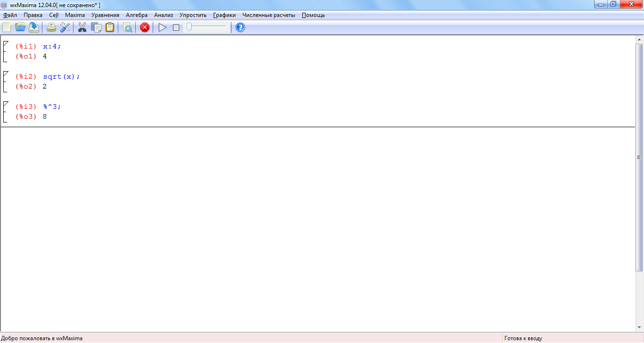Save the document with the toolbar icon
This screenshot has width=644, height=343.
tap(34, 27)
